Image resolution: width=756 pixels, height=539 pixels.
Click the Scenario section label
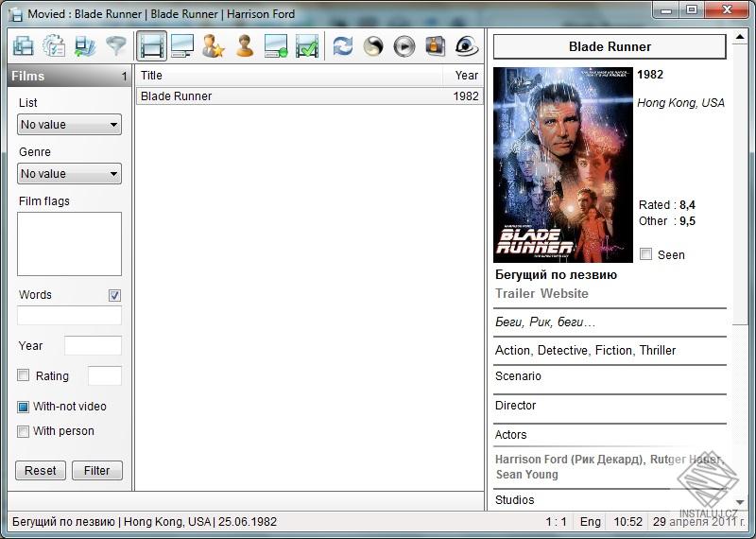click(x=518, y=376)
